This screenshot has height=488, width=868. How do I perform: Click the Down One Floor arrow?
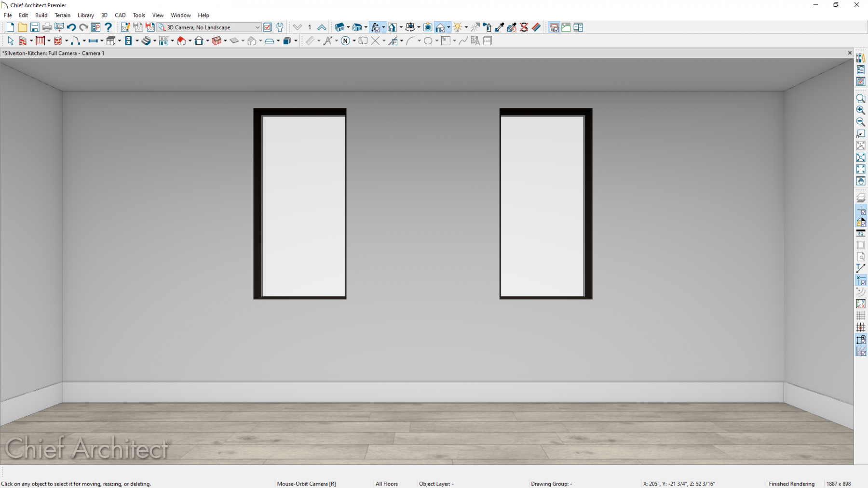298,27
